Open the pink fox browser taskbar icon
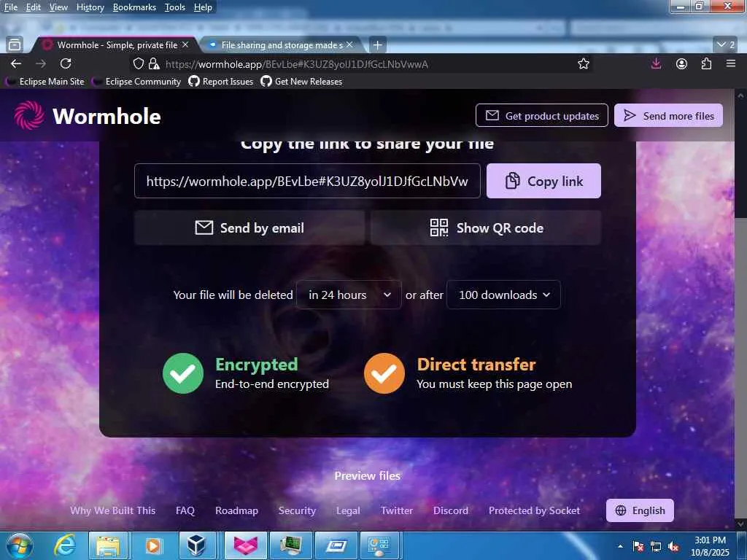 point(245,545)
